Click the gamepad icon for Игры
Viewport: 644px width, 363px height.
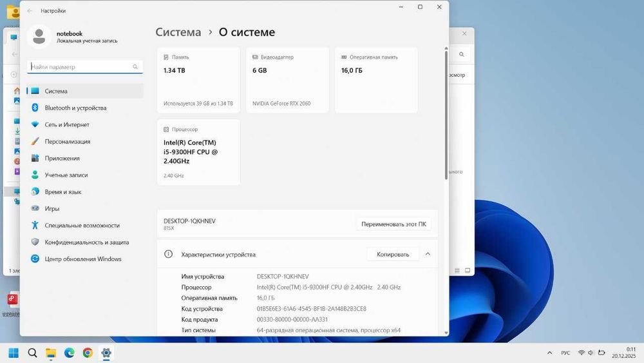tap(35, 208)
